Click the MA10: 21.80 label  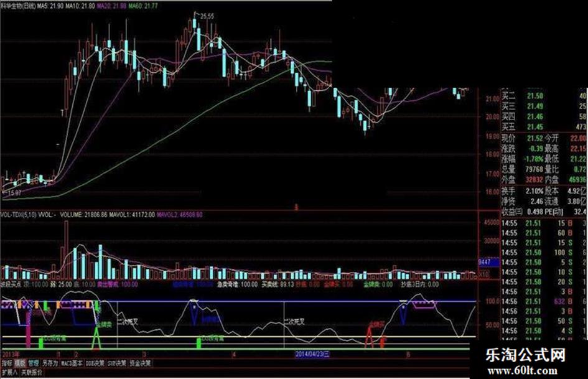click(x=80, y=6)
